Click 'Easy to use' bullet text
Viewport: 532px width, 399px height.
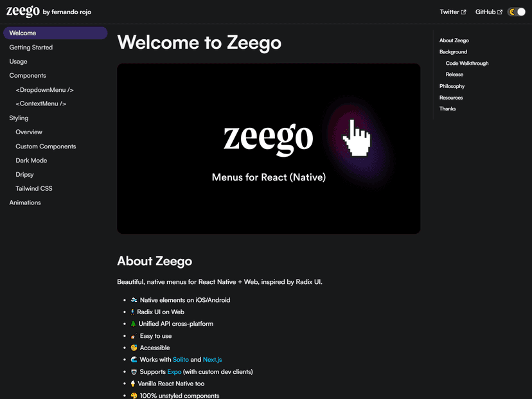tap(155, 336)
